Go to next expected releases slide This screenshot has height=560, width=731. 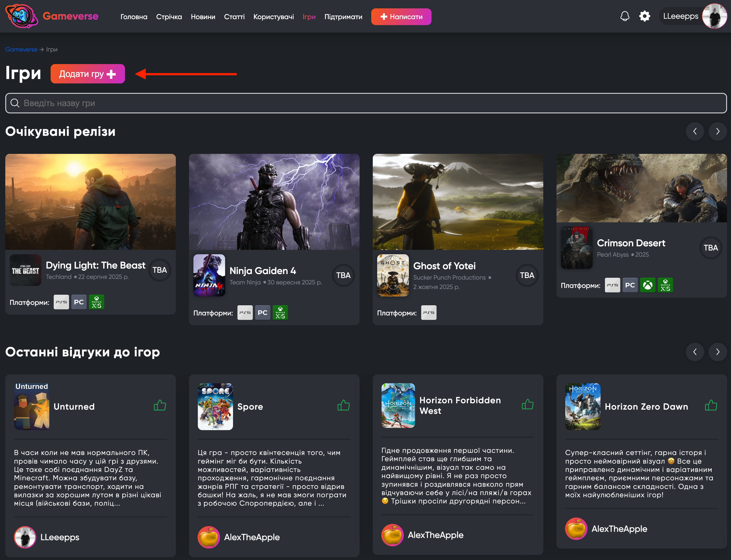[718, 131]
